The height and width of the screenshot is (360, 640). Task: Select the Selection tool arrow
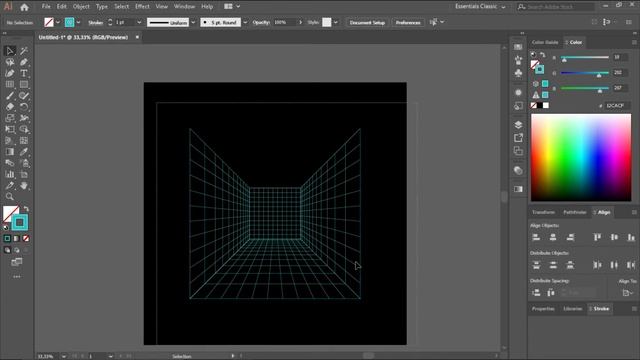coord(10,51)
